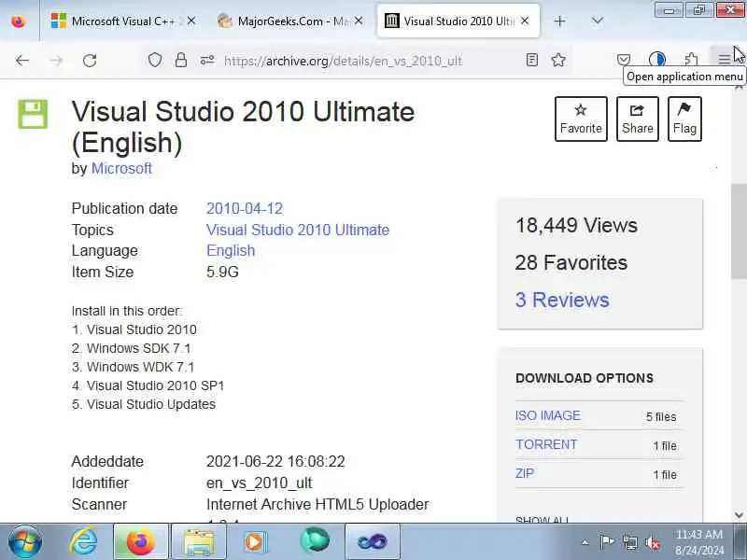Click muted volume tray icon

tap(652, 542)
